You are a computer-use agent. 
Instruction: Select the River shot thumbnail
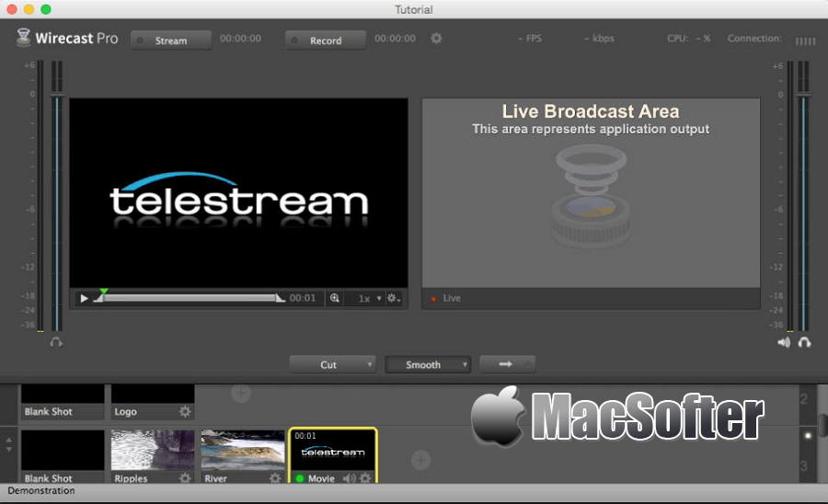click(242, 450)
